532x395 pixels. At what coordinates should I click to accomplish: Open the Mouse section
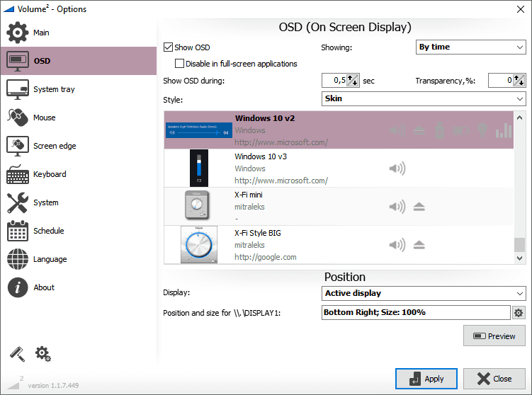coord(79,118)
